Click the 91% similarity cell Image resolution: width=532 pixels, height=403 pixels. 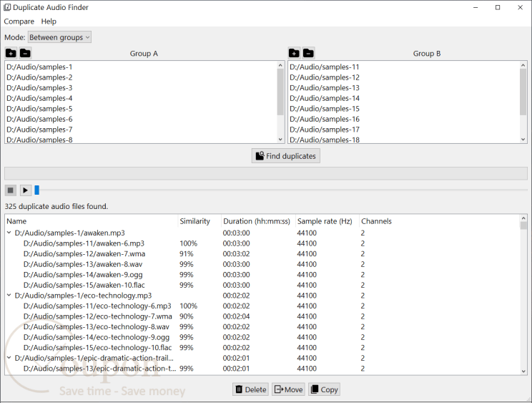click(x=186, y=254)
